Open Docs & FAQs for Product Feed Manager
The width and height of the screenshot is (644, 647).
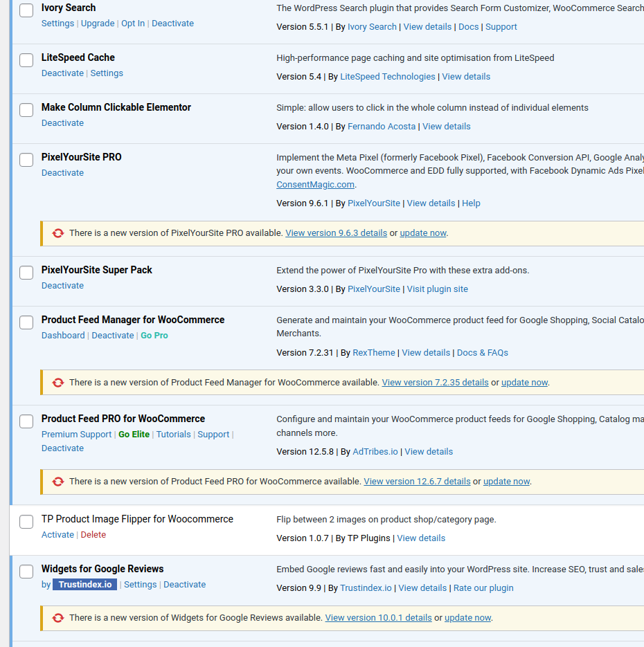482,353
